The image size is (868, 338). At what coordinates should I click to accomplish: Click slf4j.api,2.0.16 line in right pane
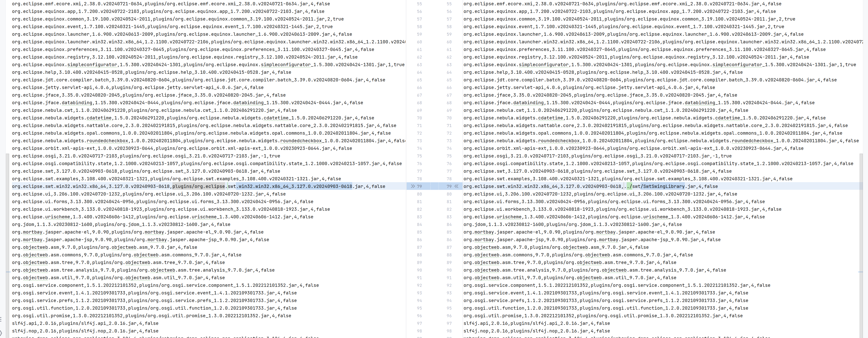click(537, 323)
